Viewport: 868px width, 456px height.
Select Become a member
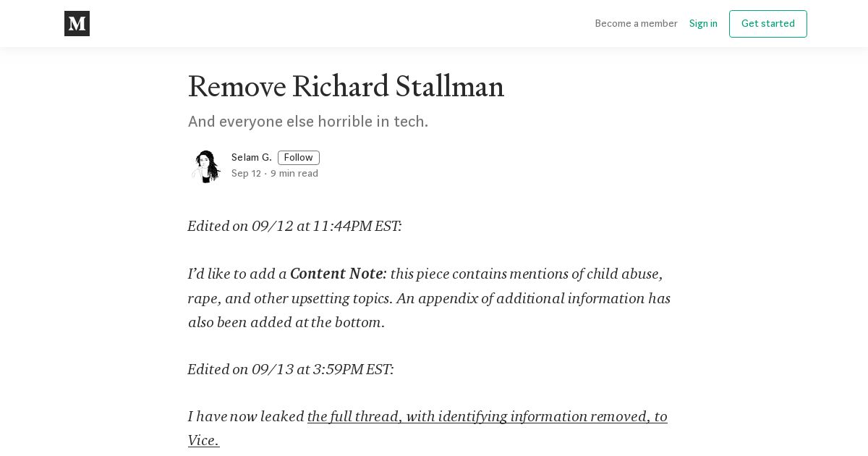coord(636,24)
